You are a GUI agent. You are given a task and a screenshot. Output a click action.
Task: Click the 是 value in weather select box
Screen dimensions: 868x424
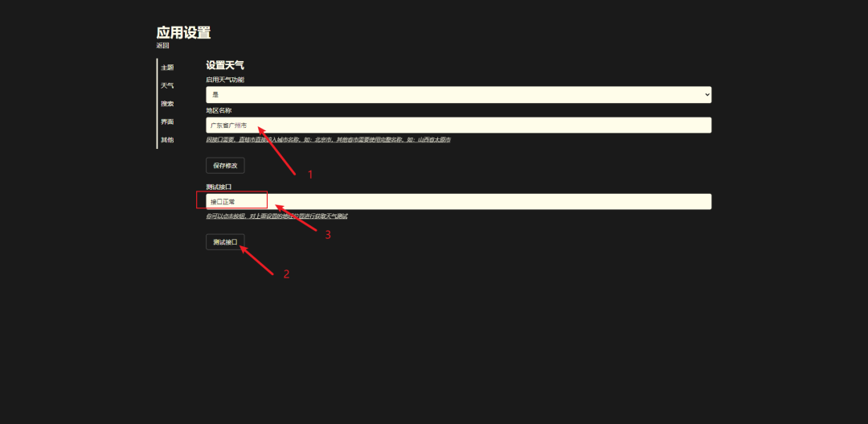[x=215, y=95]
